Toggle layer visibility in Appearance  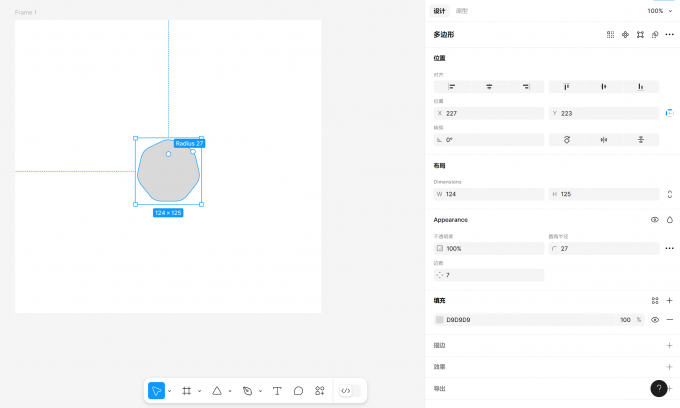coord(655,220)
